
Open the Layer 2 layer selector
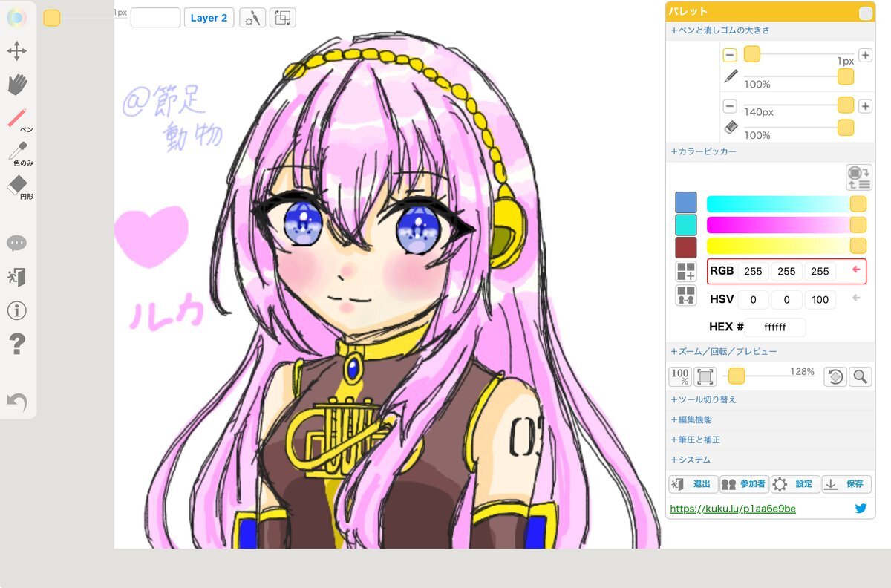click(209, 18)
